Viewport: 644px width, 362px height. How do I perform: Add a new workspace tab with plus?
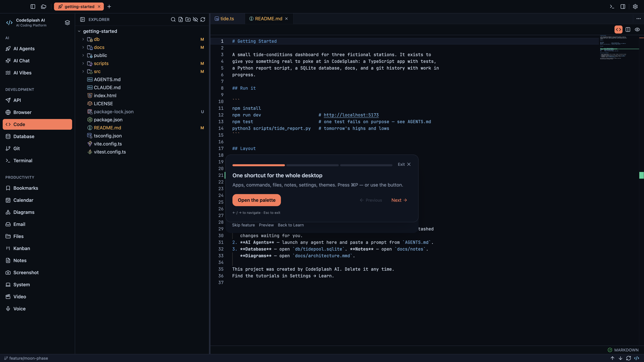coord(109,7)
